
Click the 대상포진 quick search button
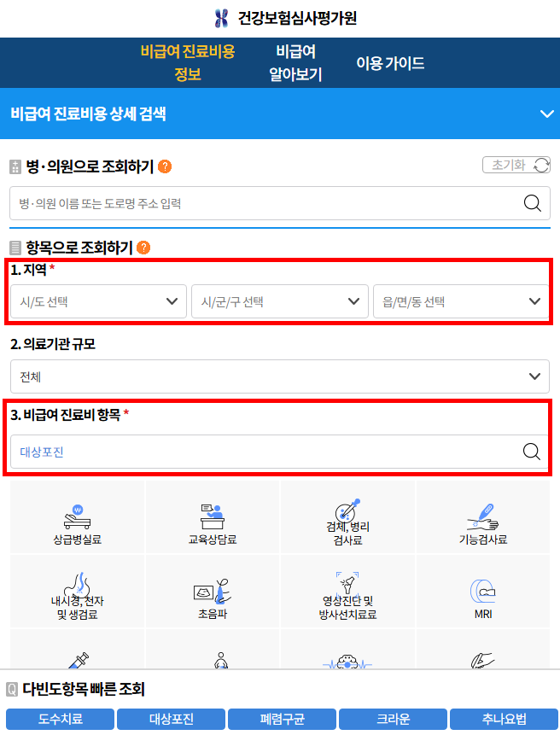tap(171, 719)
